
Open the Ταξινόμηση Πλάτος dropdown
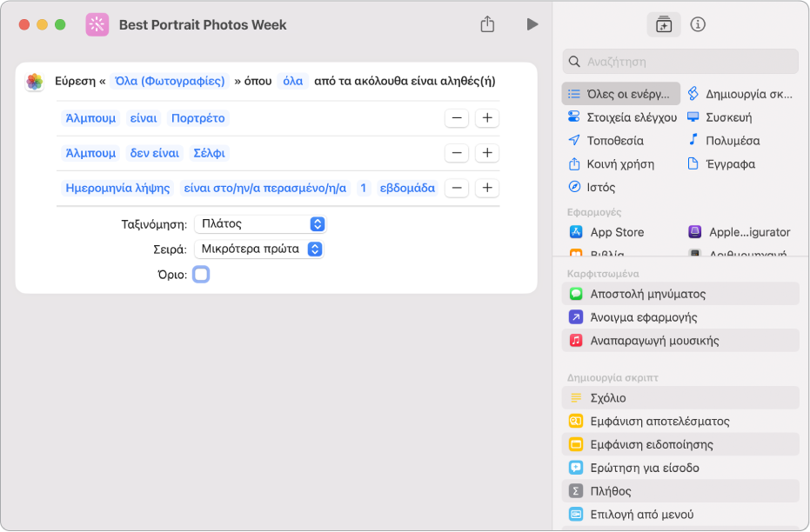260,223
